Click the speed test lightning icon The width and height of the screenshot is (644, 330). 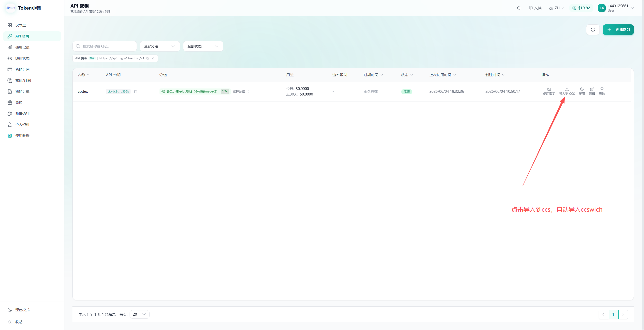point(153,58)
